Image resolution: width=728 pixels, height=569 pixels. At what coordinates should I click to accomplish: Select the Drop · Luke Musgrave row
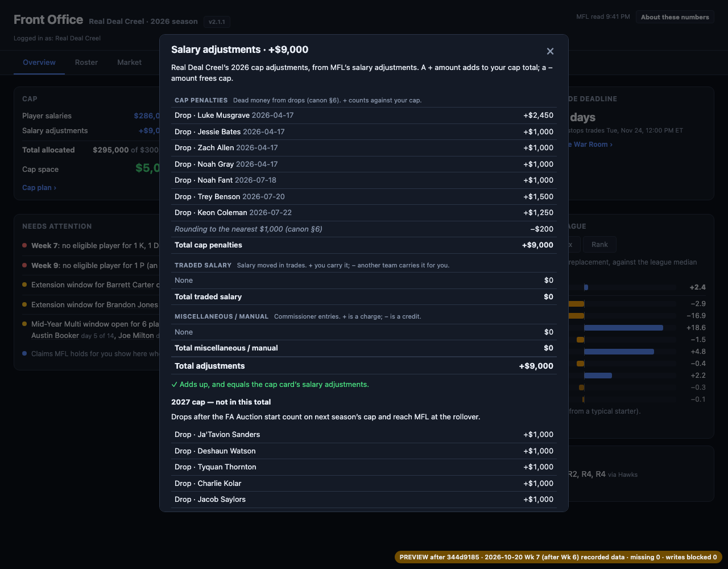tap(364, 116)
